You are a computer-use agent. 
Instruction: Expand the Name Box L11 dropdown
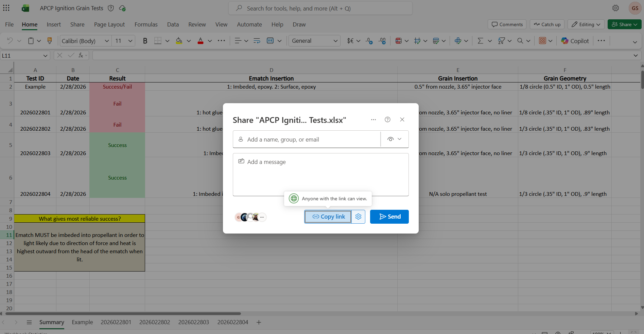pos(45,56)
